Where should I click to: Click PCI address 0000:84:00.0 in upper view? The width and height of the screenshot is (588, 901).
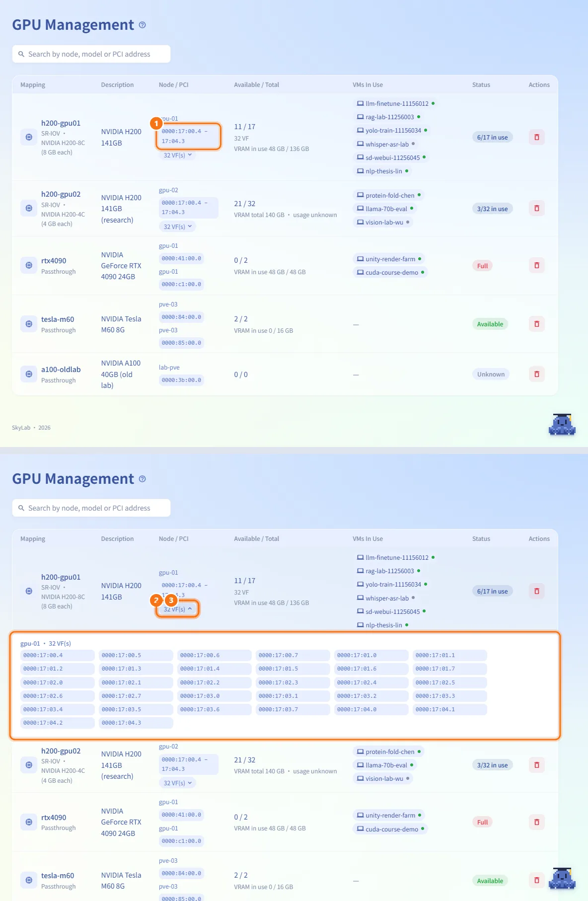tap(181, 317)
